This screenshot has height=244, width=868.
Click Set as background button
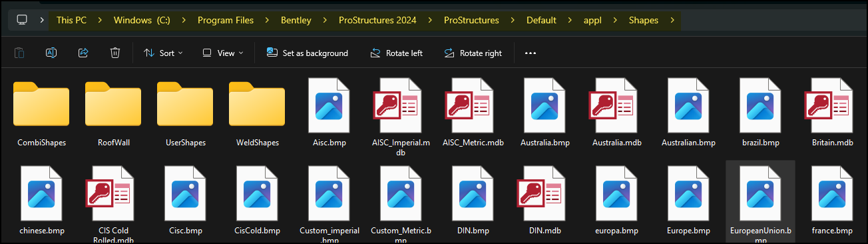point(308,53)
